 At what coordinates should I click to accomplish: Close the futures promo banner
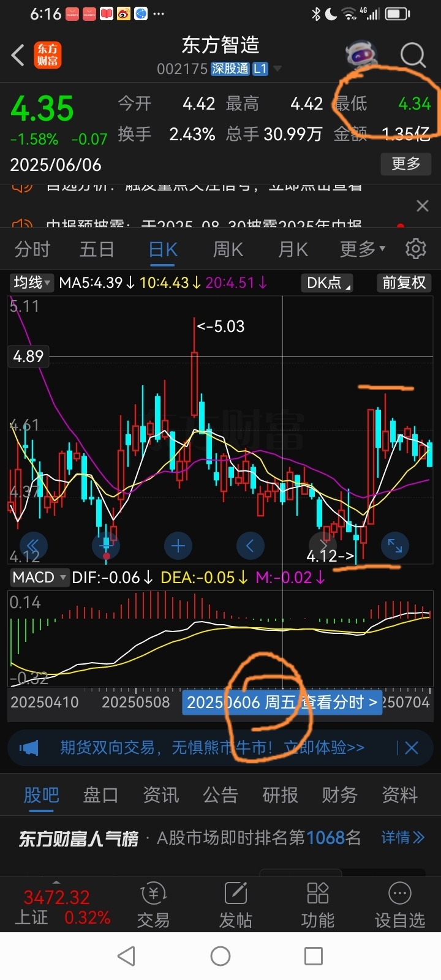pos(412,747)
